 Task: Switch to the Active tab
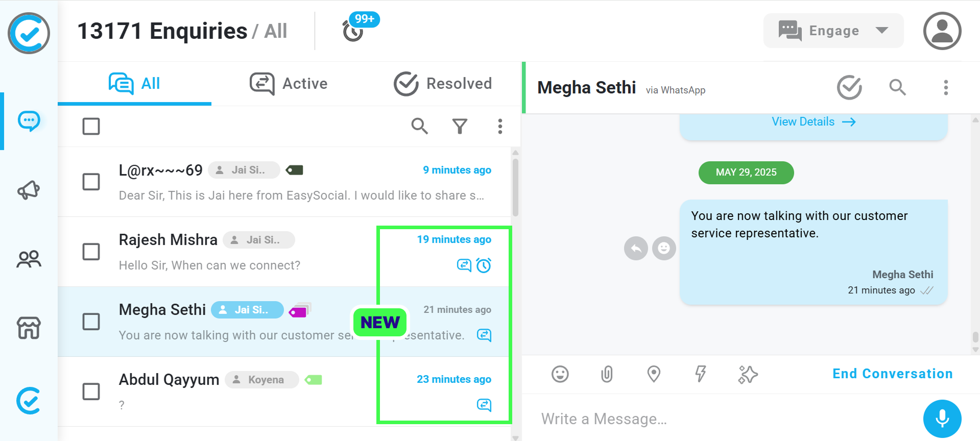(289, 83)
